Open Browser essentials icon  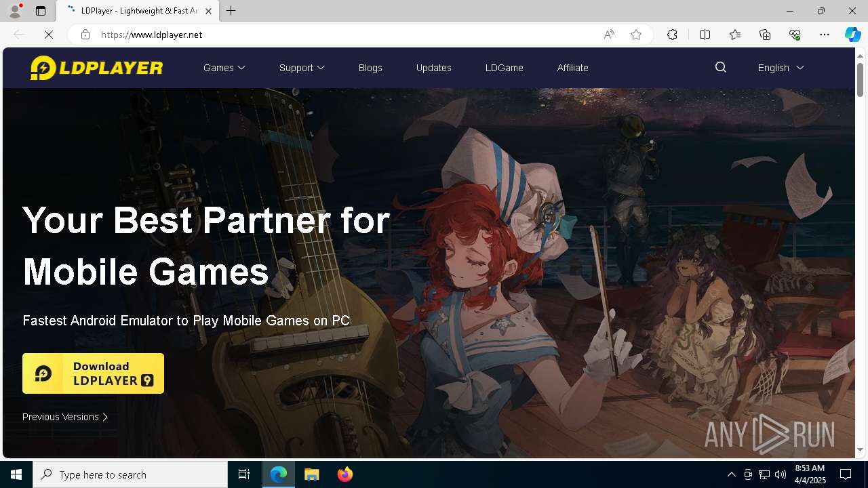coord(795,35)
